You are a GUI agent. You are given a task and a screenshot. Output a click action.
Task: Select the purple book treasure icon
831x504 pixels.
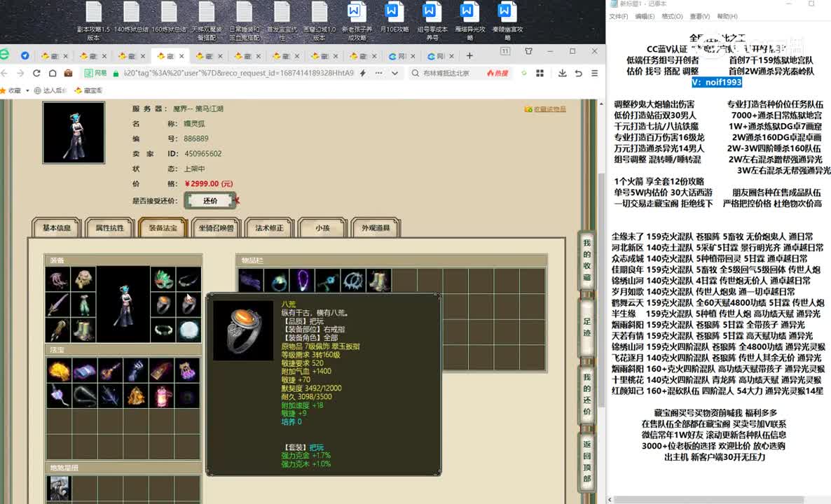click(x=84, y=370)
